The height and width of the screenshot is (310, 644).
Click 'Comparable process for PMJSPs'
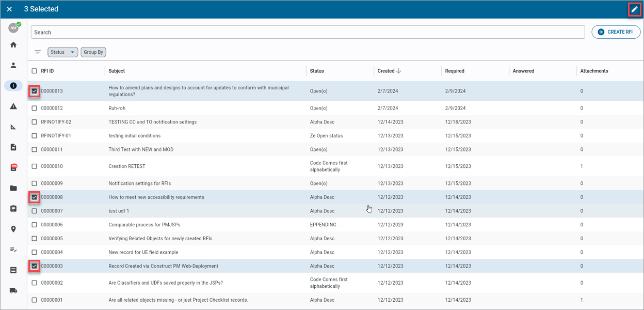(144, 225)
